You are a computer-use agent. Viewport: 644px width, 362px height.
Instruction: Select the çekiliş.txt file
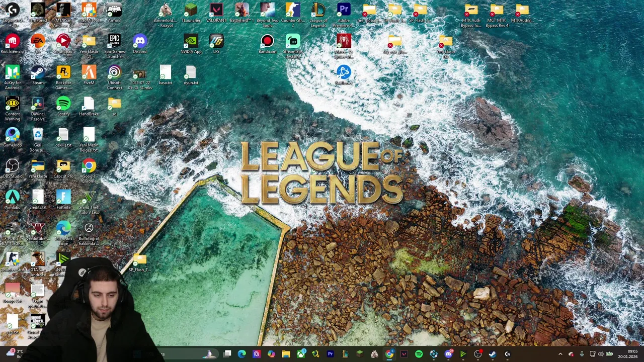(63, 138)
